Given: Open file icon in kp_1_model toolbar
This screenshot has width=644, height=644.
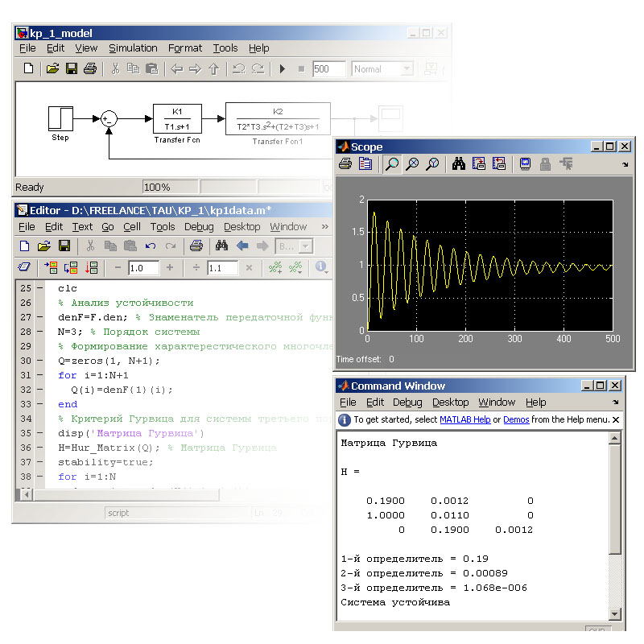Looking at the screenshot, I should pos(52,68).
